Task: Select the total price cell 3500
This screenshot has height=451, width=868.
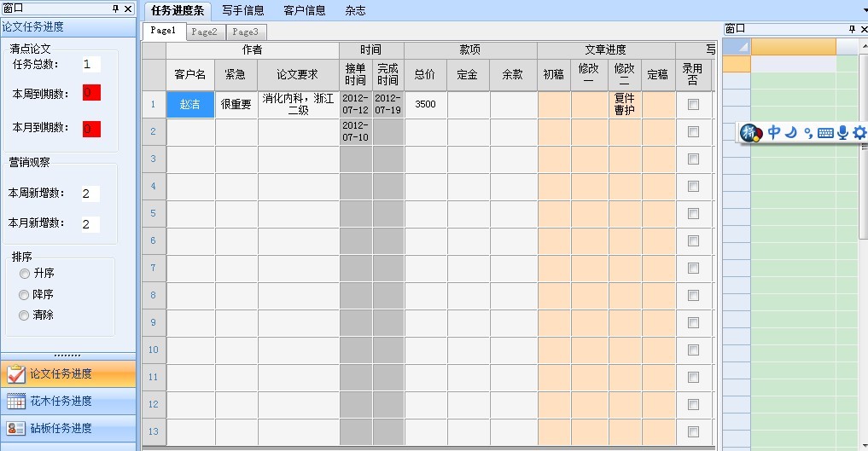Action: (x=425, y=105)
